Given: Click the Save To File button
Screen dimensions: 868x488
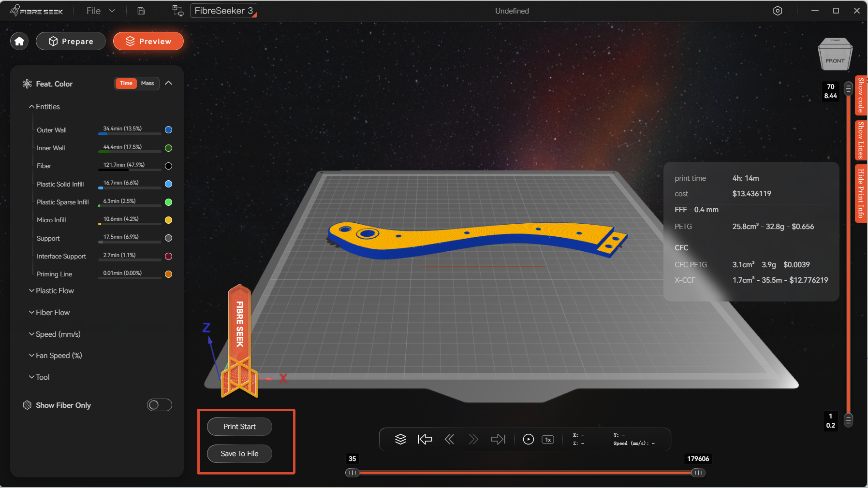Looking at the screenshot, I should (x=239, y=454).
